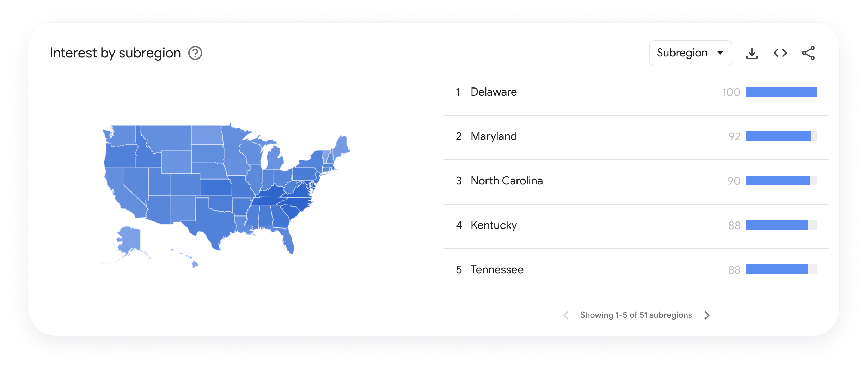The width and height of the screenshot is (868, 371).
Task: Go to next page of subregions
Action: coord(707,315)
